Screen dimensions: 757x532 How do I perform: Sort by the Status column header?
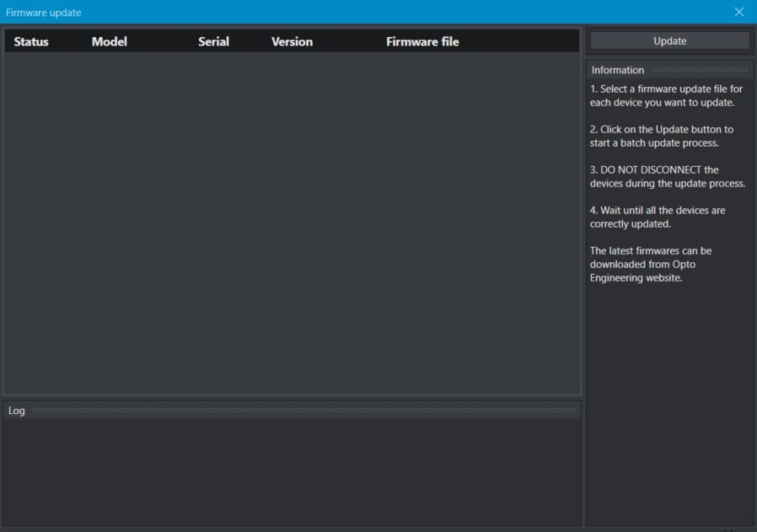[31, 41]
